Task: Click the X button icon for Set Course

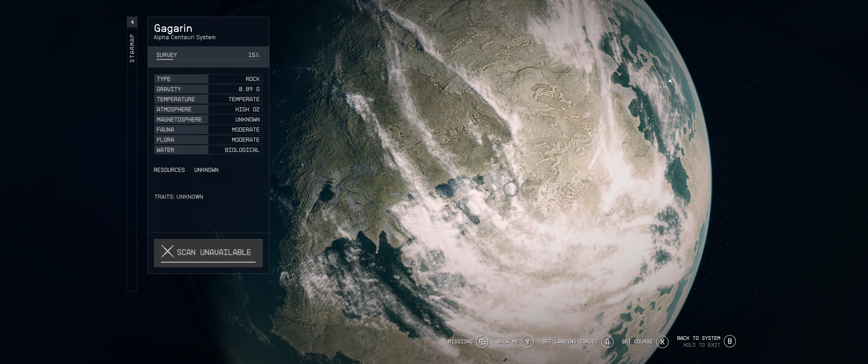Action: (x=662, y=342)
